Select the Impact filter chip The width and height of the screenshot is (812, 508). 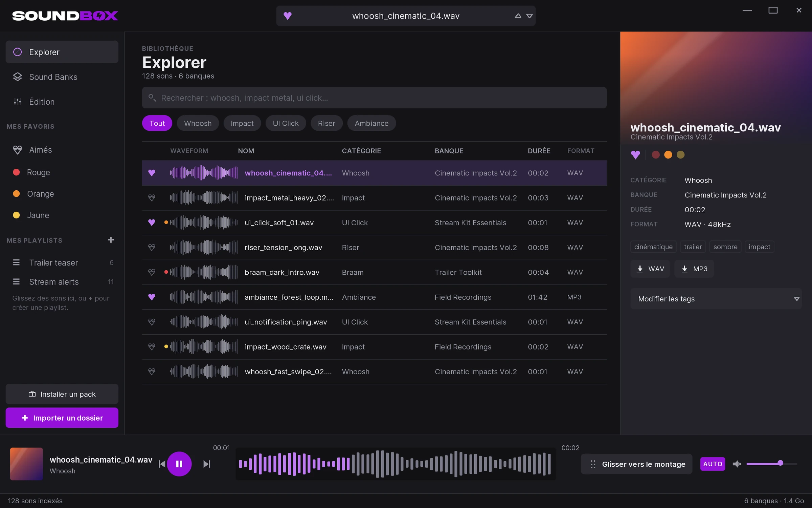(242, 123)
